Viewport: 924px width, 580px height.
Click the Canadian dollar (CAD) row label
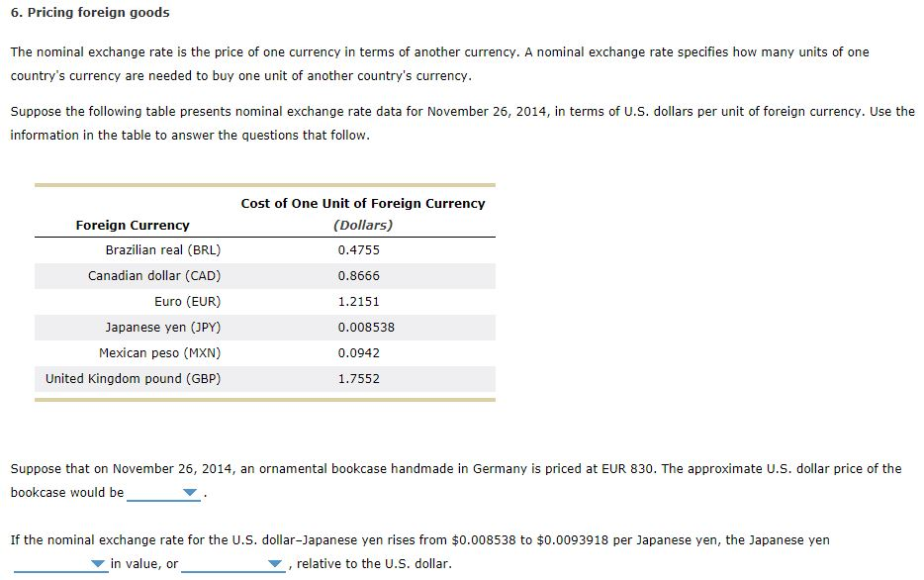(x=153, y=276)
